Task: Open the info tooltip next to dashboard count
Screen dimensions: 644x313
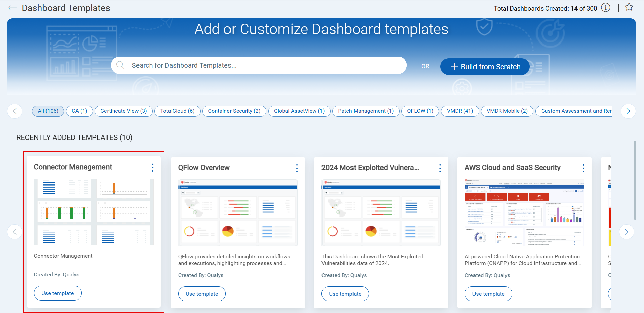Action: (606, 8)
